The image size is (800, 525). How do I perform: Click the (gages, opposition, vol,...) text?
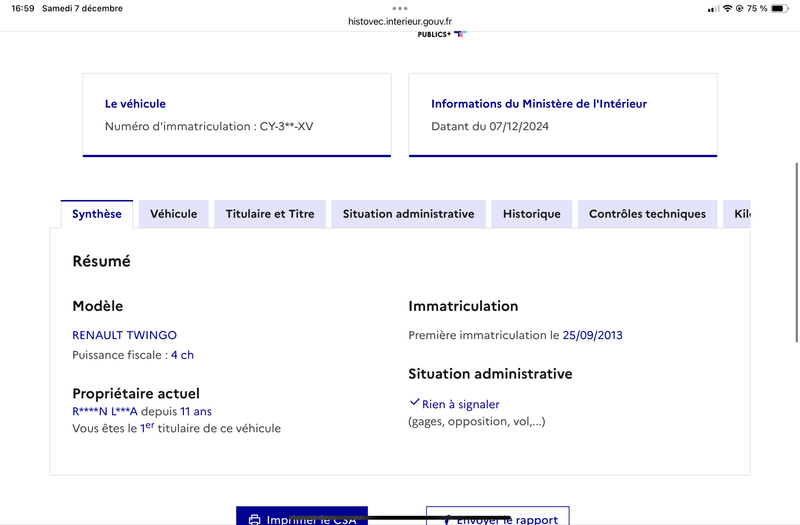pos(477,421)
